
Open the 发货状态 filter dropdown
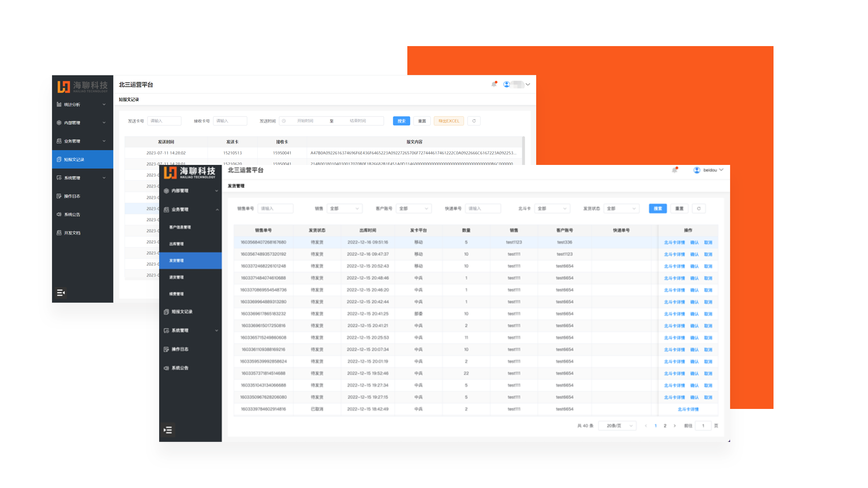click(621, 208)
